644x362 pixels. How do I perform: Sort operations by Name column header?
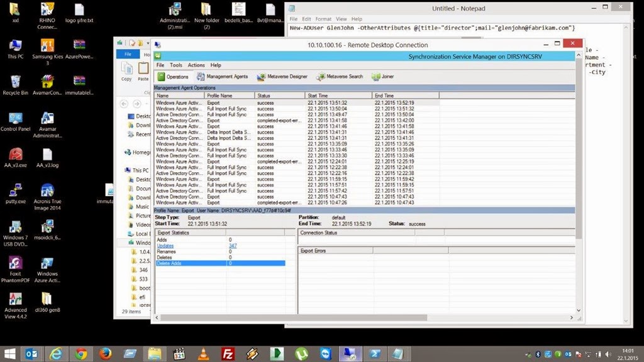pyautogui.click(x=179, y=96)
